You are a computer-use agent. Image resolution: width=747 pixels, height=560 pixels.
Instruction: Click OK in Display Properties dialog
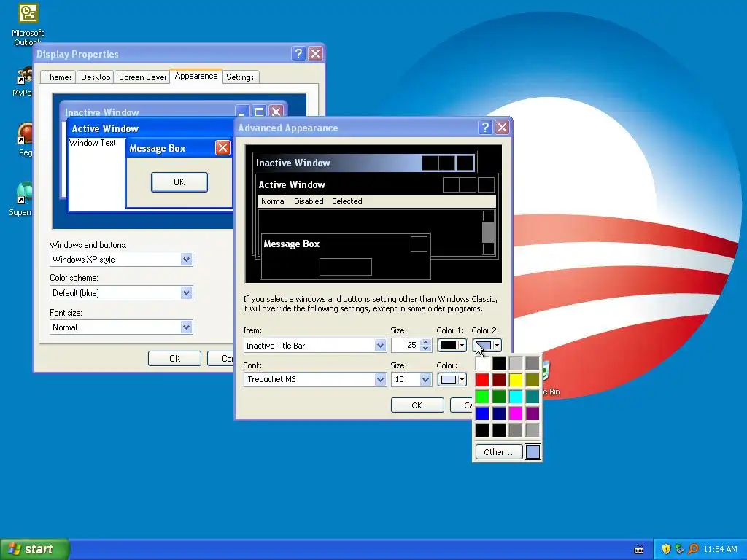pos(174,358)
